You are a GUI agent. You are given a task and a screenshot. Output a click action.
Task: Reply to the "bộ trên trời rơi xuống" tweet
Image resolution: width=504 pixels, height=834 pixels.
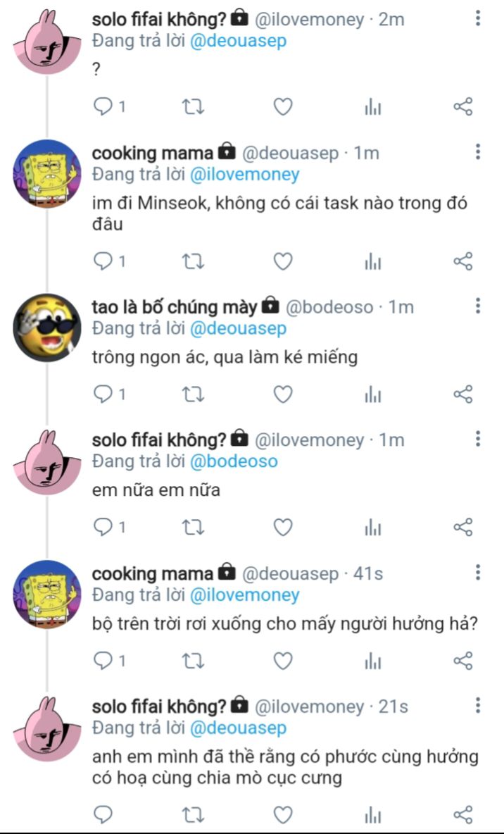point(103,661)
